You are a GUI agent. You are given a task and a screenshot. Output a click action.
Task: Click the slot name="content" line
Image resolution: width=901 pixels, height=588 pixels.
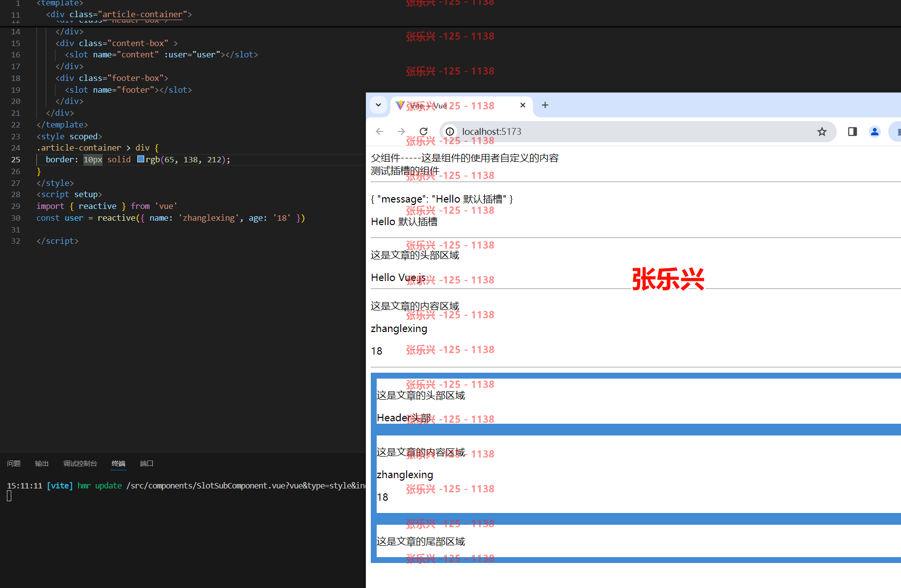pos(161,54)
